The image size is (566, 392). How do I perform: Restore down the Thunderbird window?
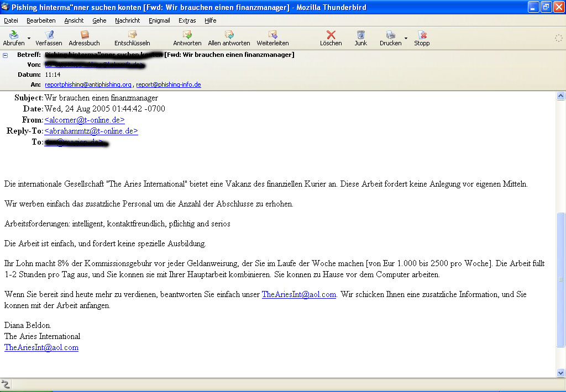546,7
